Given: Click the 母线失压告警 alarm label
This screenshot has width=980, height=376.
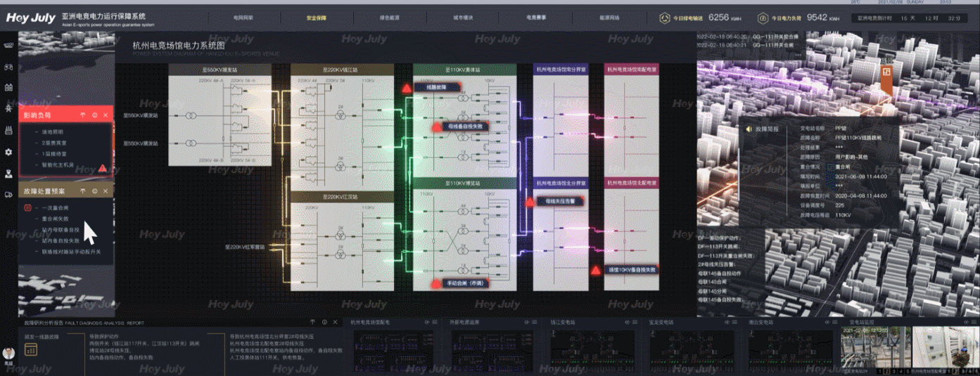Looking at the screenshot, I should pyautogui.click(x=560, y=201).
